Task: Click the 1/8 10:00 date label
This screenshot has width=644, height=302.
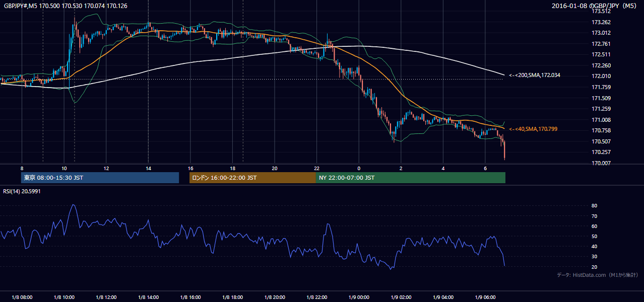Action: pos(64,297)
